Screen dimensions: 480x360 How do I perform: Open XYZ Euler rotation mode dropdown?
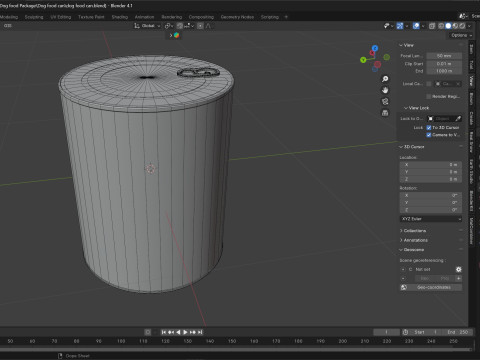431,219
